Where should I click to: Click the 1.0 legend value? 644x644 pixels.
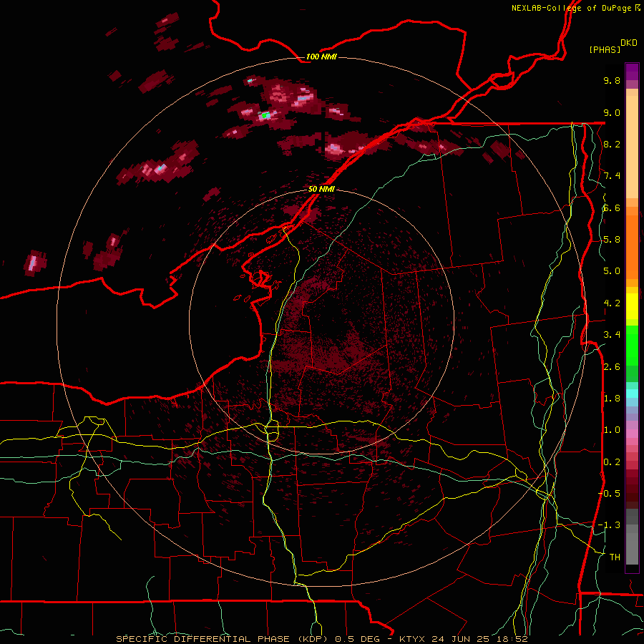coord(612,430)
